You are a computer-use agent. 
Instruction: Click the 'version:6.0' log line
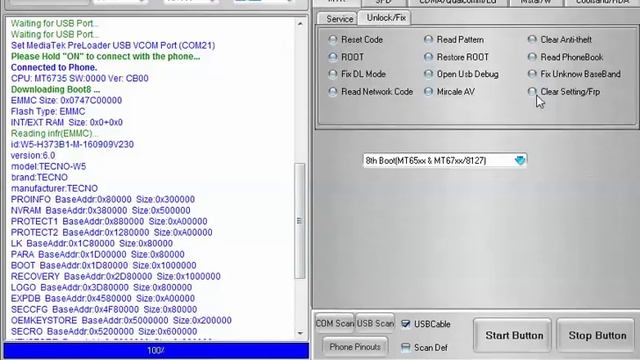click(x=33, y=156)
